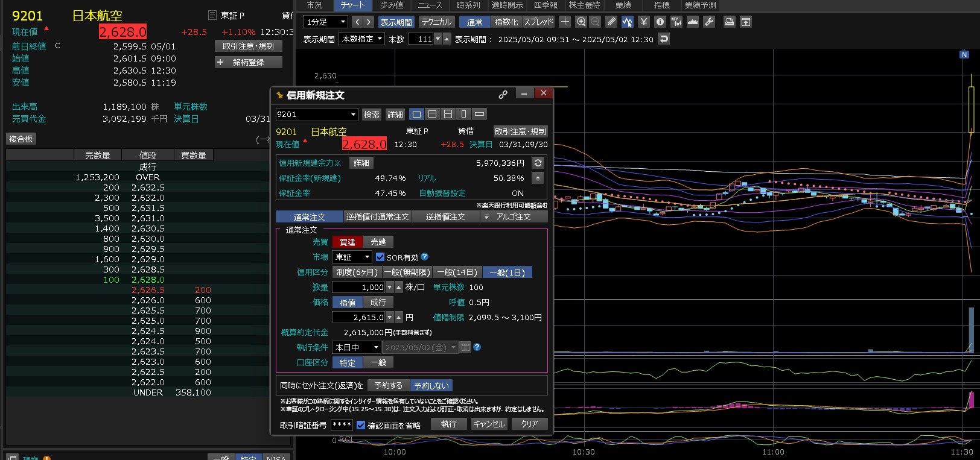Open the 歩み値 tab
The height and width of the screenshot is (460, 980).
point(392,5)
